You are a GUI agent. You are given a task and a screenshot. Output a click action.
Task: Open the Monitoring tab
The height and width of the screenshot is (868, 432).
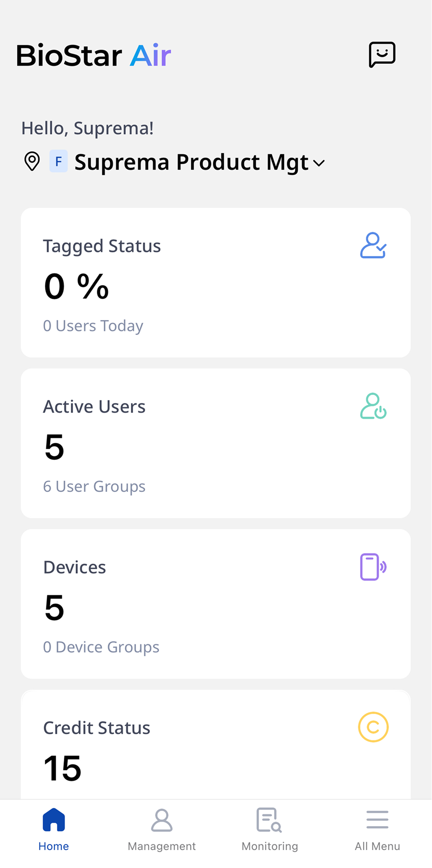coord(270,829)
